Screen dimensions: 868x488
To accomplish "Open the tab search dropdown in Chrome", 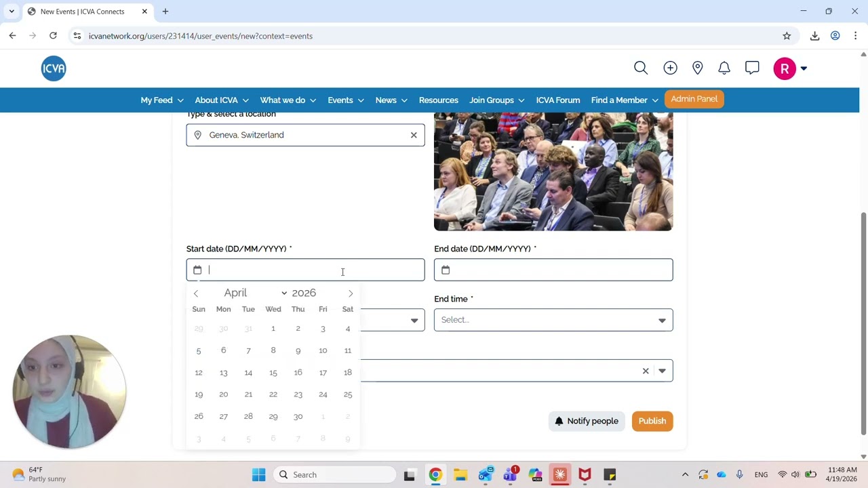I will (12, 12).
